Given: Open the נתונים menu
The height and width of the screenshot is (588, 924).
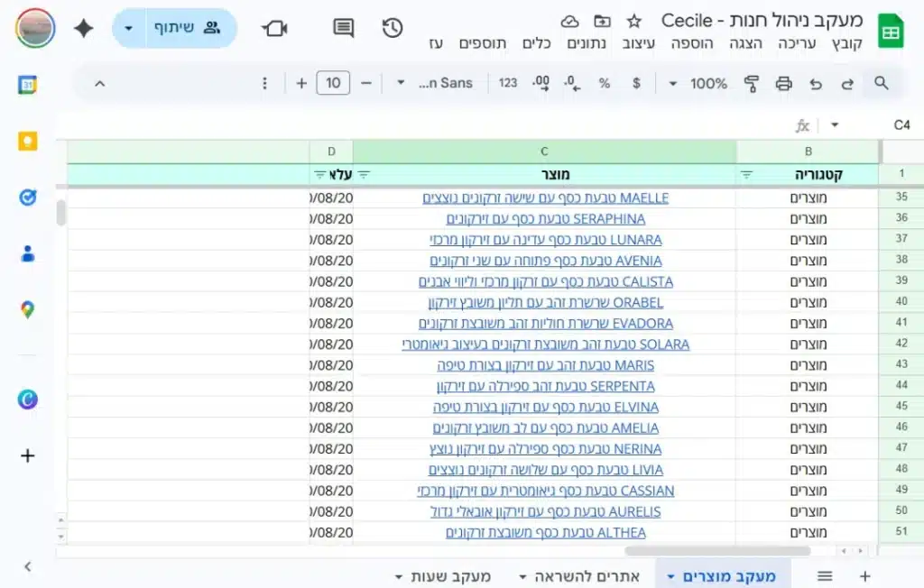Looking at the screenshot, I should 586,43.
